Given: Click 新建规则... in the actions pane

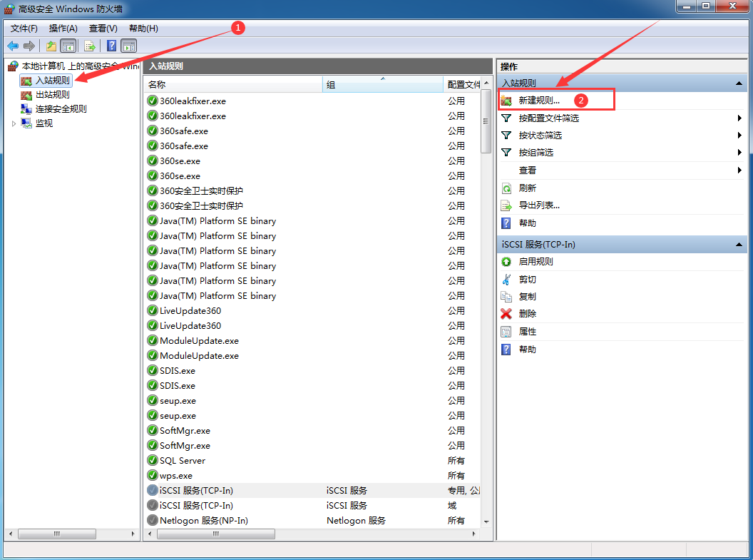Looking at the screenshot, I should 539,101.
